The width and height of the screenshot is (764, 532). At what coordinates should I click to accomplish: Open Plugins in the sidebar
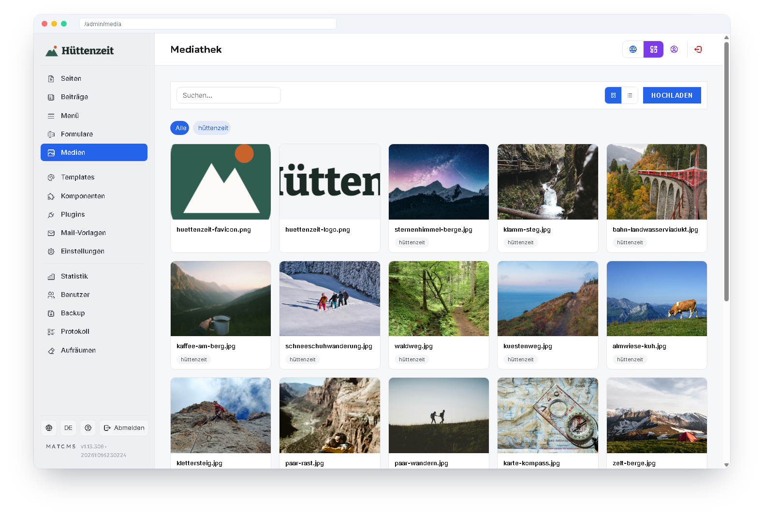click(x=94, y=214)
